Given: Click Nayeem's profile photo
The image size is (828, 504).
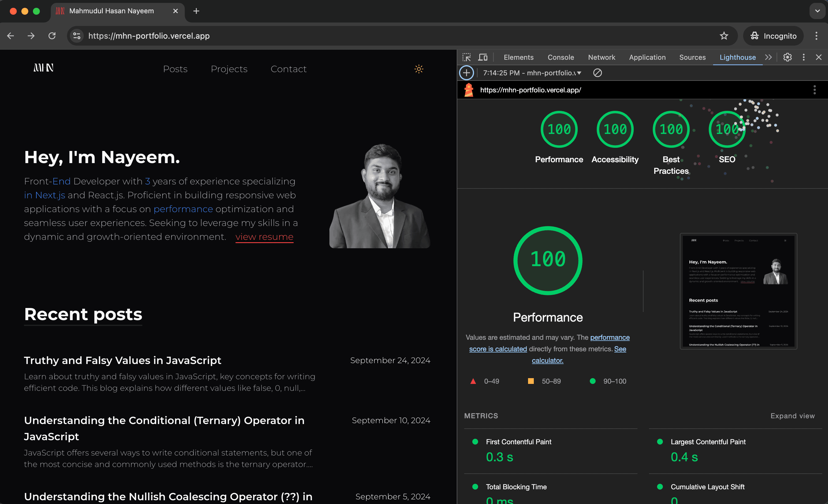Looking at the screenshot, I should (379, 196).
